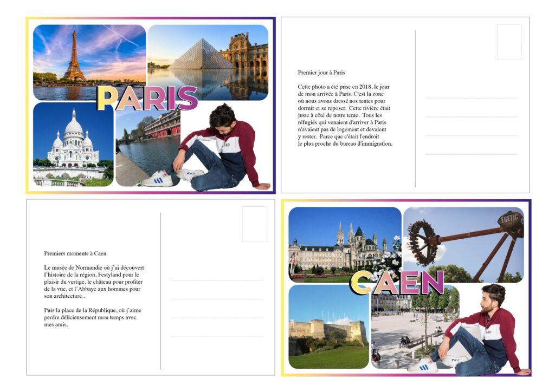This screenshot has width=555, height=392.
Task: Click the CAEN title lettering
Action: coord(397,282)
